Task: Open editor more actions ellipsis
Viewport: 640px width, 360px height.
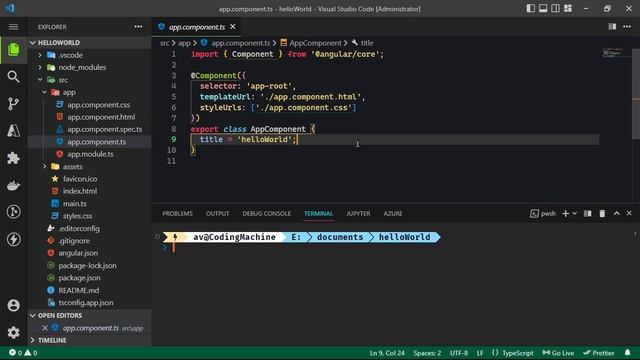Action: pos(627,27)
